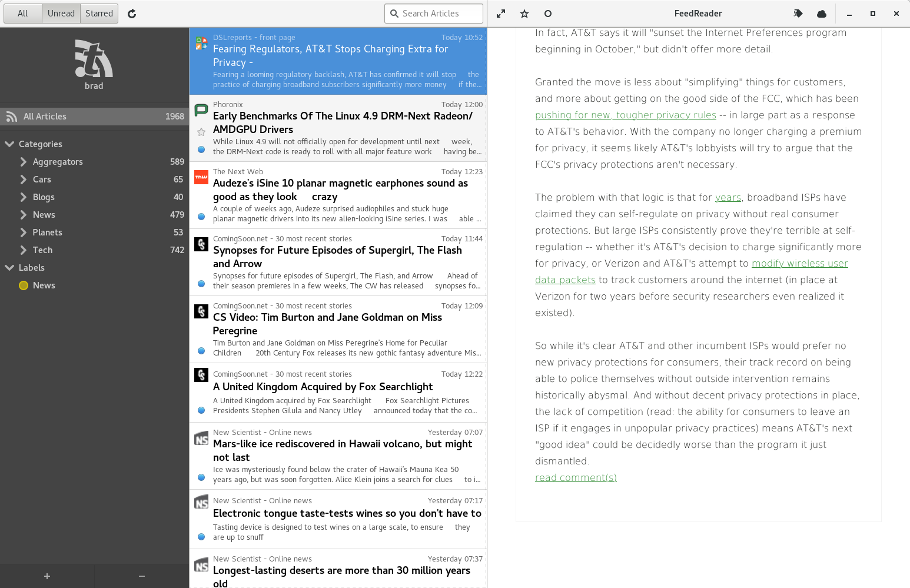This screenshot has width=910, height=588.
Task: Open A United Kingdom Acquired article
Action: (x=338, y=393)
